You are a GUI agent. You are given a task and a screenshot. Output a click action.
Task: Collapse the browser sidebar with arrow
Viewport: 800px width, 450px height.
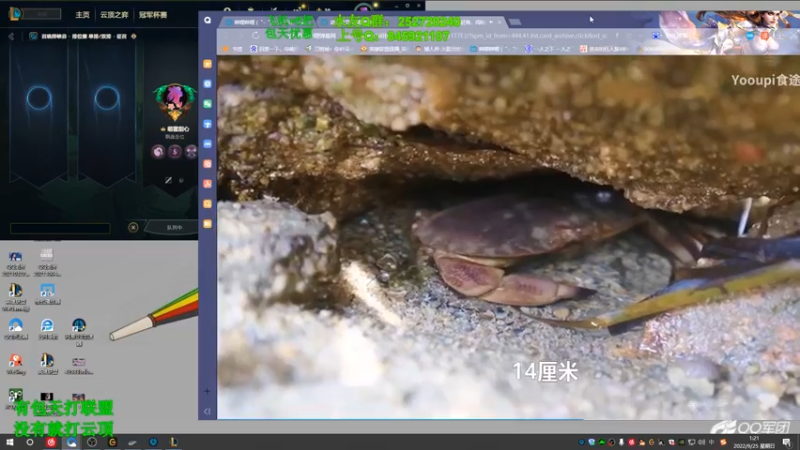(x=207, y=411)
